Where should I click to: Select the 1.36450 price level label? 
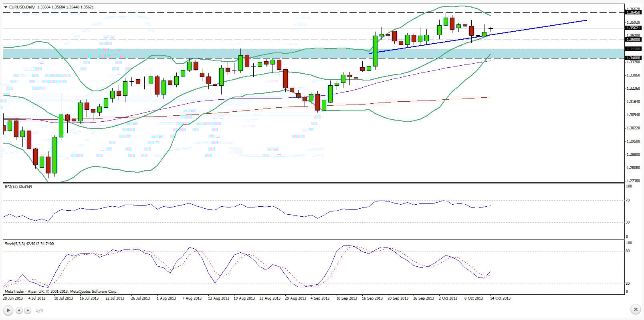(x=634, y=12)
